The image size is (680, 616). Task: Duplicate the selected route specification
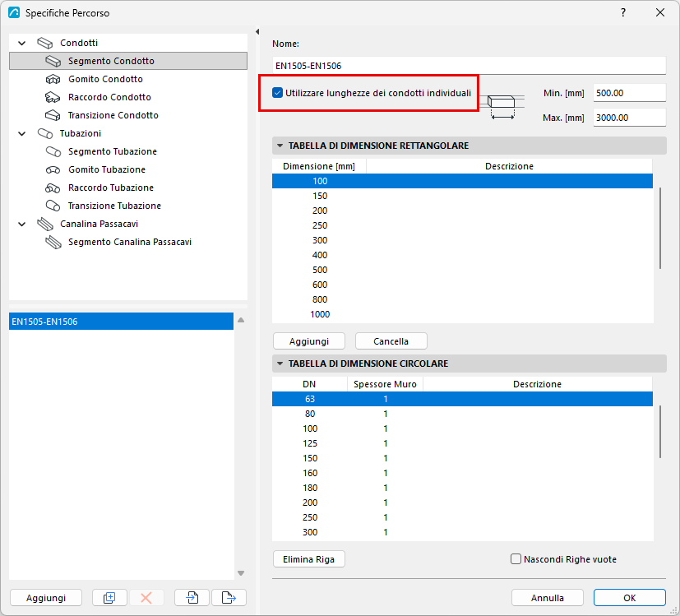pos(109,598)
